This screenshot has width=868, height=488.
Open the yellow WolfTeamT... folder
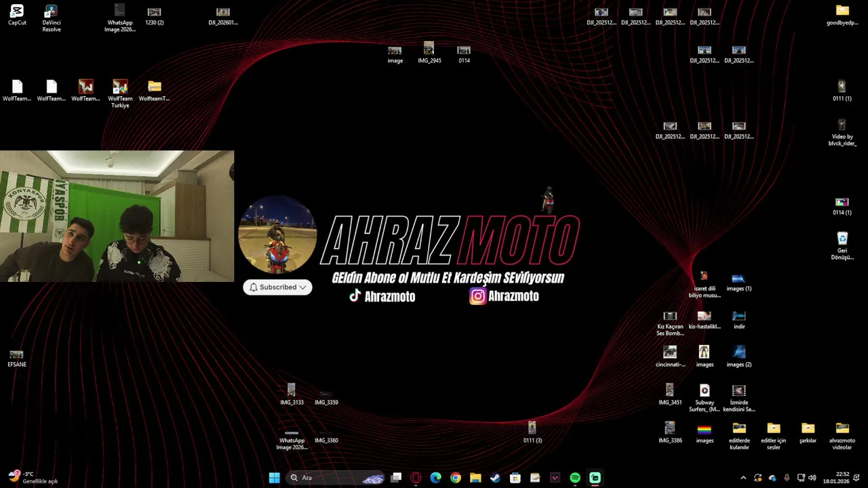(x=155, y=91)
